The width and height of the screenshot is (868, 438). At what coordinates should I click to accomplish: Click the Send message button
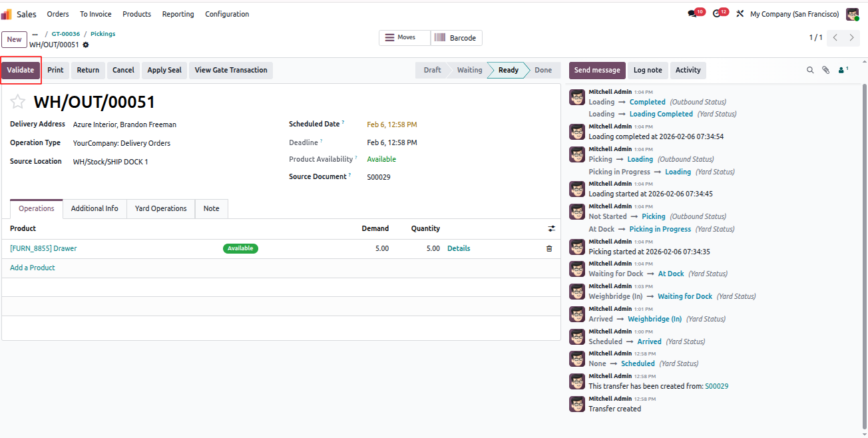tap(597, 70)
